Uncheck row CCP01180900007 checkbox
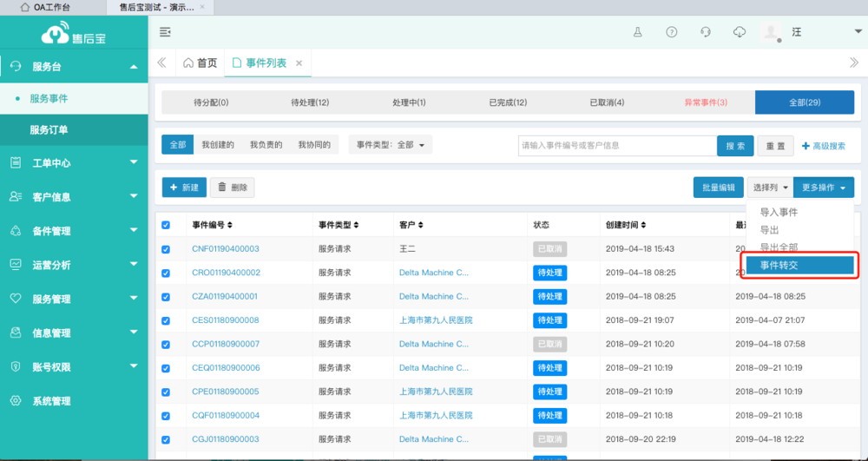868x461 pixels. 166,344
